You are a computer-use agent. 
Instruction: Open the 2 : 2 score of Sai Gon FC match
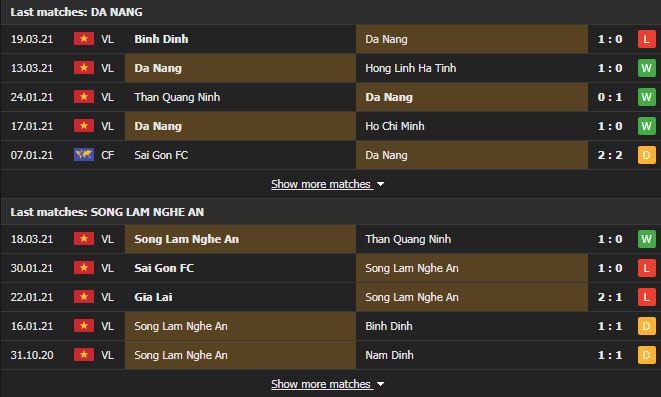[610, 155]
